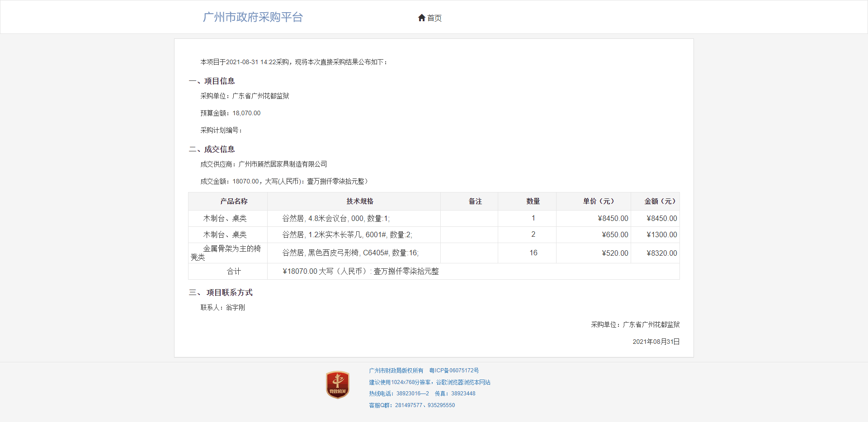
Task: Click the 热线电话 hotline number in footer
Action: click(399, 394)
